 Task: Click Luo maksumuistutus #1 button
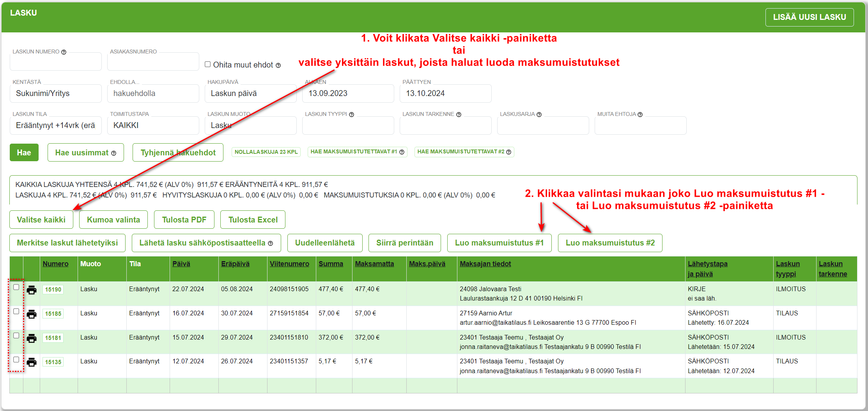pos(500,243)
